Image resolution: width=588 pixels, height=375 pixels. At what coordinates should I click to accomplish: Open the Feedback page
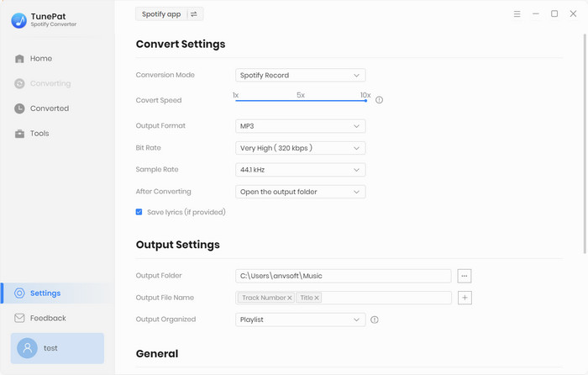coord(40,319)
